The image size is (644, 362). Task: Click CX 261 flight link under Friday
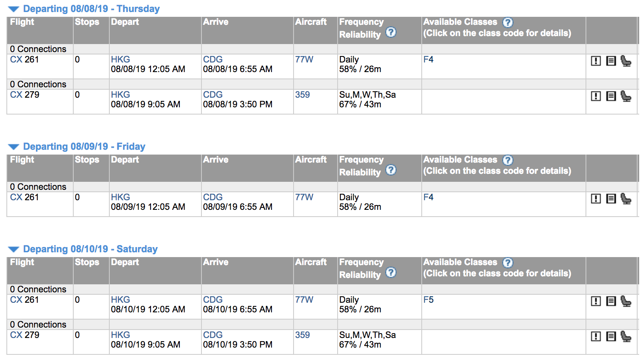[x=24, y=197]
